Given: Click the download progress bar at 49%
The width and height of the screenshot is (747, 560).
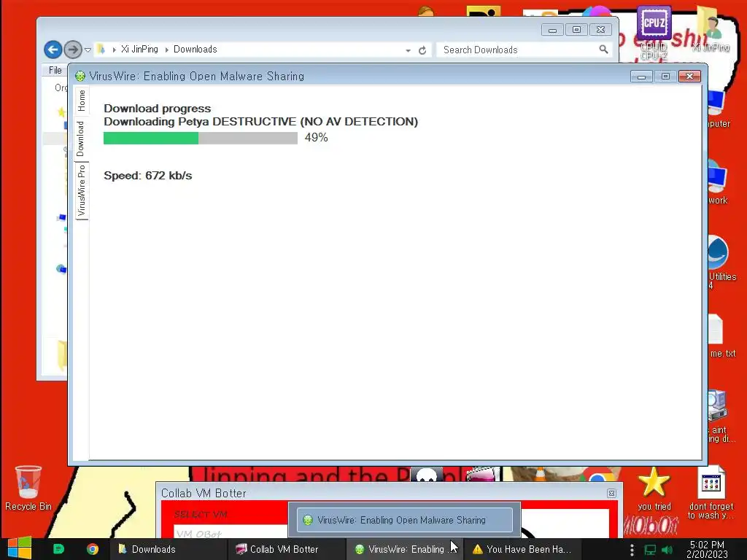Looking at the screenshot, I should tap(200, 138).
